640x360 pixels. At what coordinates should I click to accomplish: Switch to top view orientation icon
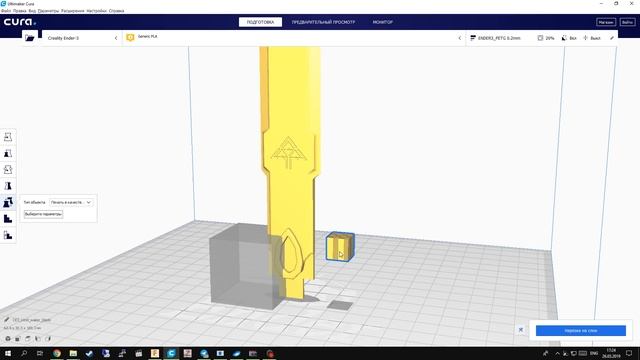click(28, 338)
